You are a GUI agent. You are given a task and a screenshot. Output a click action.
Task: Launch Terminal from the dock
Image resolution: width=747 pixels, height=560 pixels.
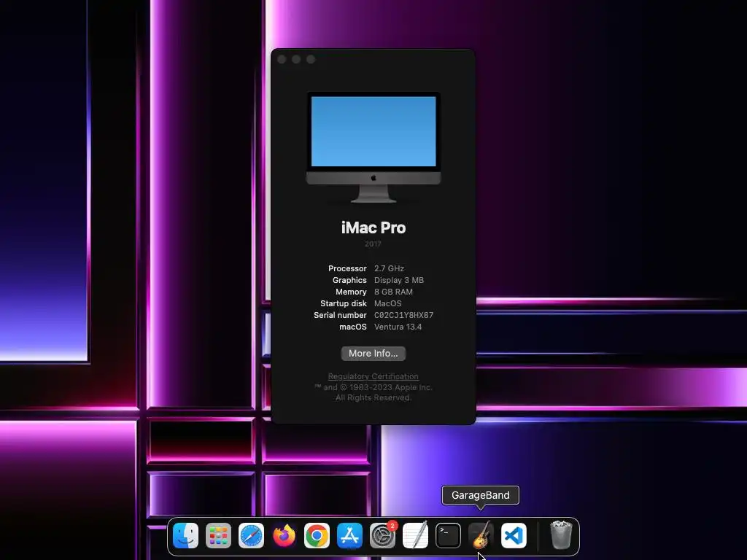coord(449,535)
